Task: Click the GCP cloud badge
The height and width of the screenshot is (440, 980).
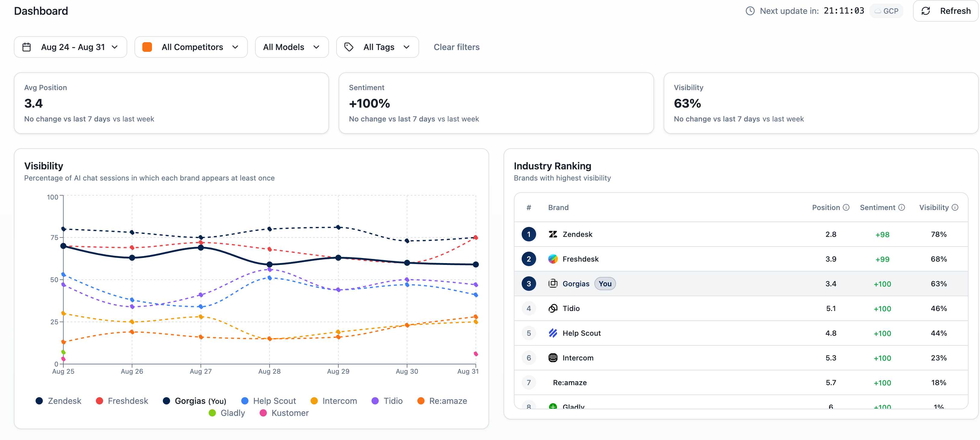Action: click(x=887, y=11)
